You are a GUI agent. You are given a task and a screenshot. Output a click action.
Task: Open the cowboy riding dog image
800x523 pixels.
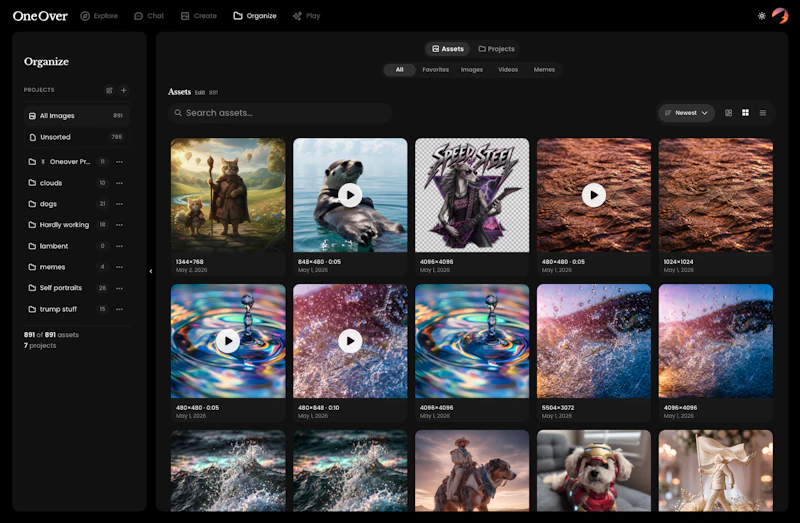(472, 470)
